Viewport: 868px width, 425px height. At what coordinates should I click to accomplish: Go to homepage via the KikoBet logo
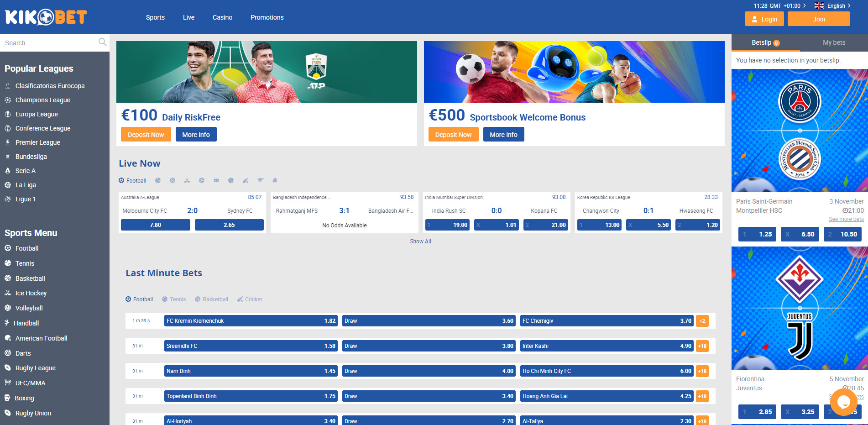click(46, 17)
